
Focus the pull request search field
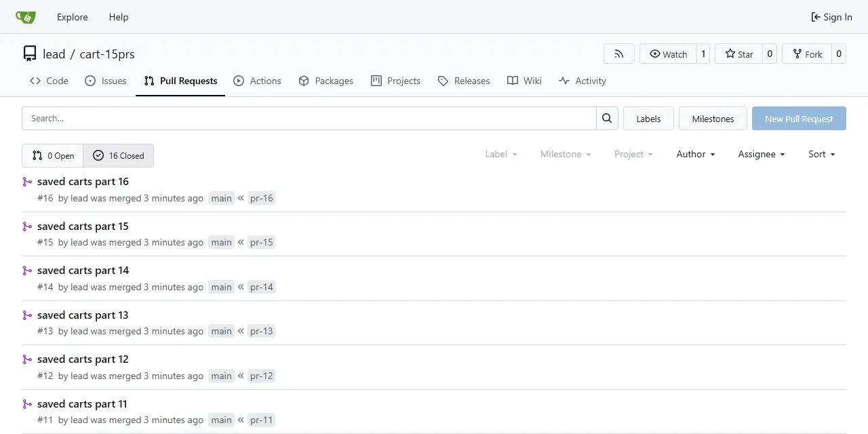tap(309, 118)
